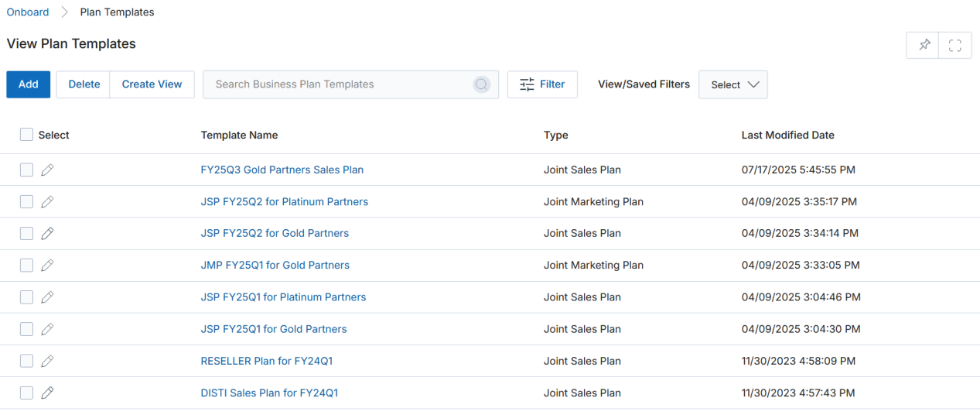This screenshot has width=980, height=415.
Task: Open RESELLER Plan for FY24Q1
Action: (x=267, y=361)
